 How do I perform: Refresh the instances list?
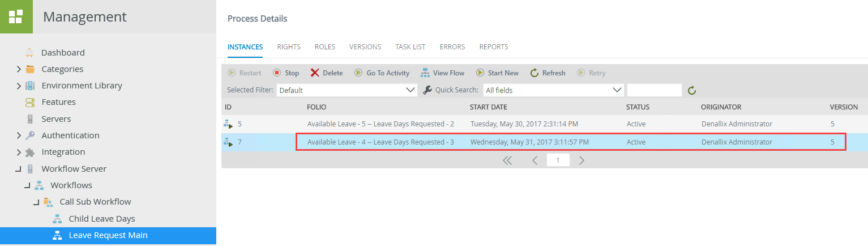point(548,73)
